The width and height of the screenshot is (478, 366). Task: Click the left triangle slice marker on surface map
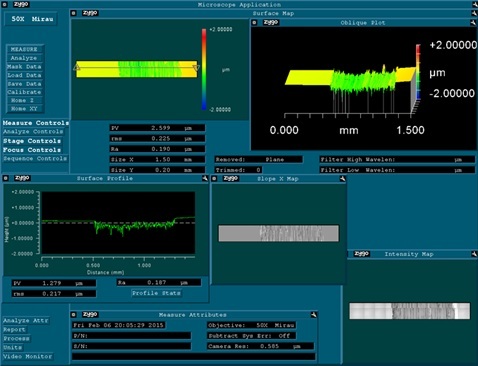(77, 68)
